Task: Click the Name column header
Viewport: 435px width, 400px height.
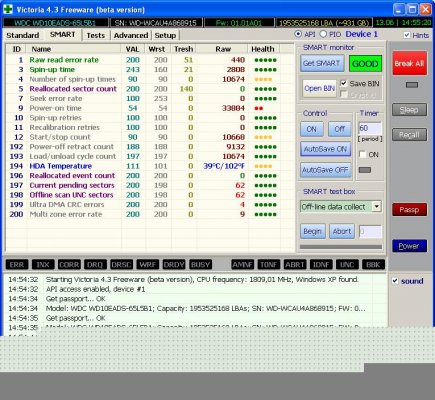Action: [73, 49]
